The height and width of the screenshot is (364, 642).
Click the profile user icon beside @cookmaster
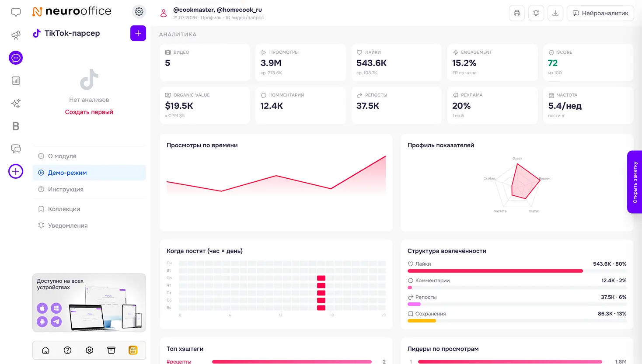coord(164,13)
